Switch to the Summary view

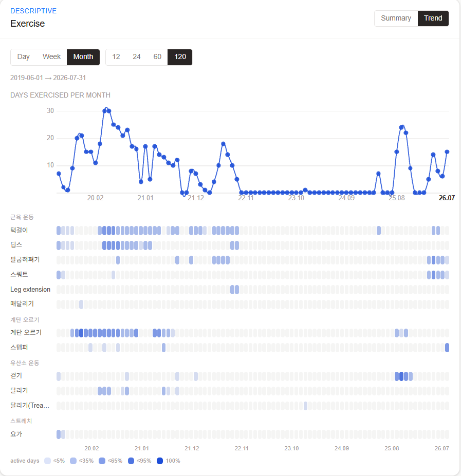[396, 18]
